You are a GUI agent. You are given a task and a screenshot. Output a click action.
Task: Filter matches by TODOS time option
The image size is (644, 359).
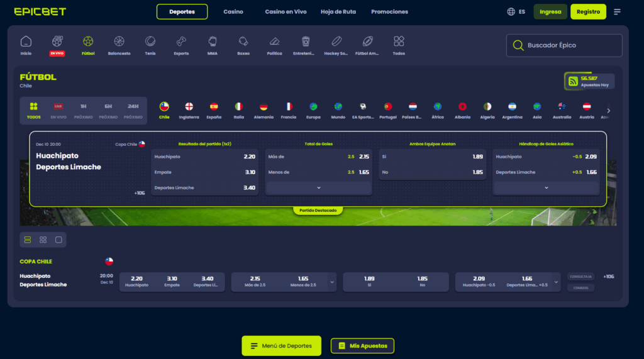34,111
